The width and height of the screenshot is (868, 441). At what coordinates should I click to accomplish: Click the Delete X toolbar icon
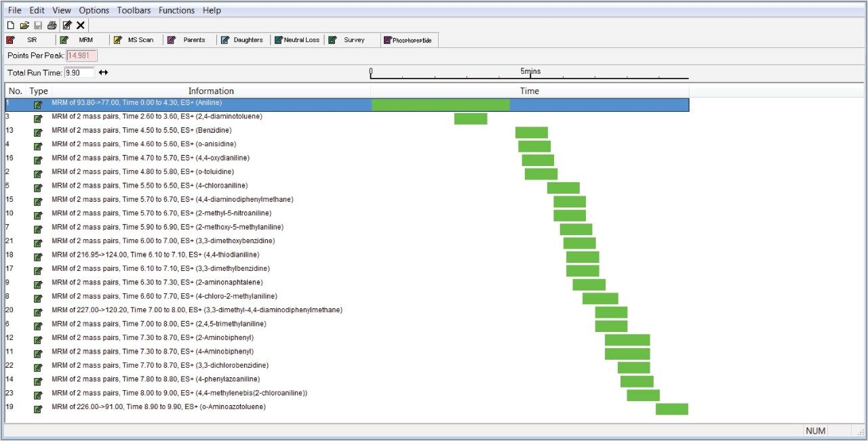point(81,25)
